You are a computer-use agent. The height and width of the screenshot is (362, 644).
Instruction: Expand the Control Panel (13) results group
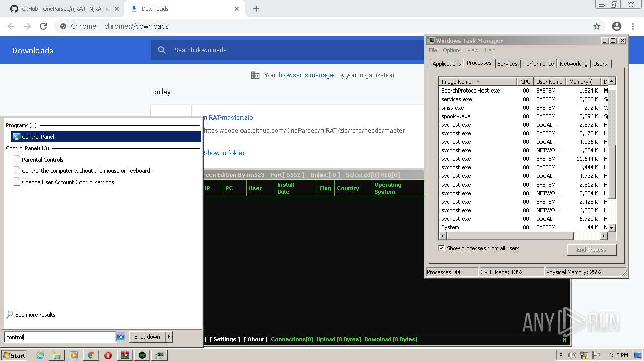click(x=28, y=148)
